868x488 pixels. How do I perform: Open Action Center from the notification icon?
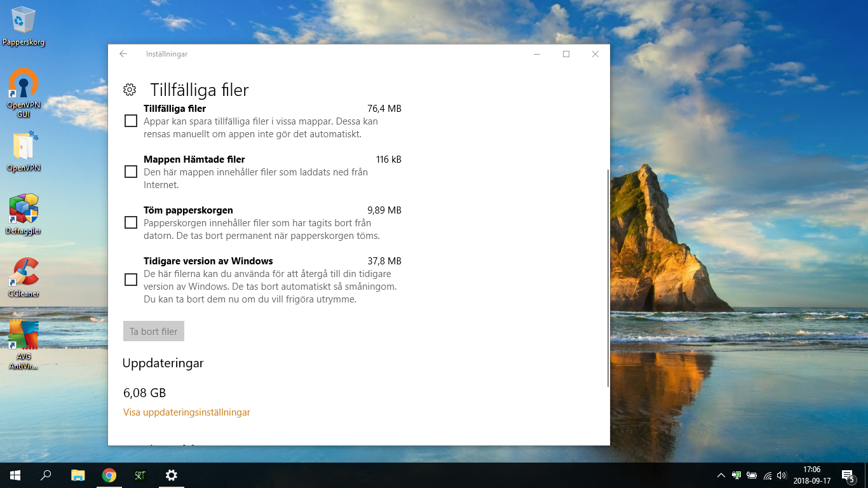coord(848,475)
